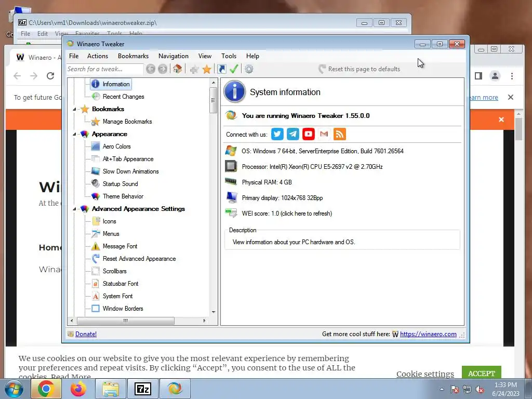Click the back navigation arrow in Winaero toolbar
Viewport: 532px width, 399px height.
pos(151,69)
